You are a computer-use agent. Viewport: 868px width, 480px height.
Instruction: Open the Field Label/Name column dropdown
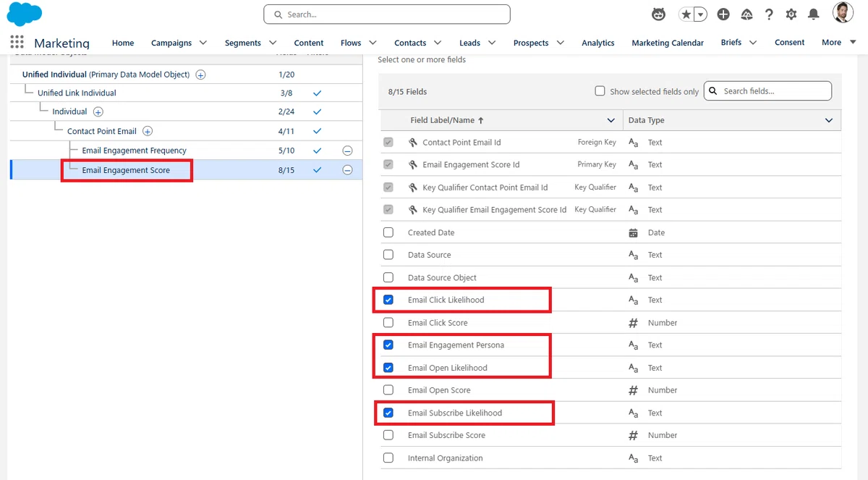coord(611,120)
